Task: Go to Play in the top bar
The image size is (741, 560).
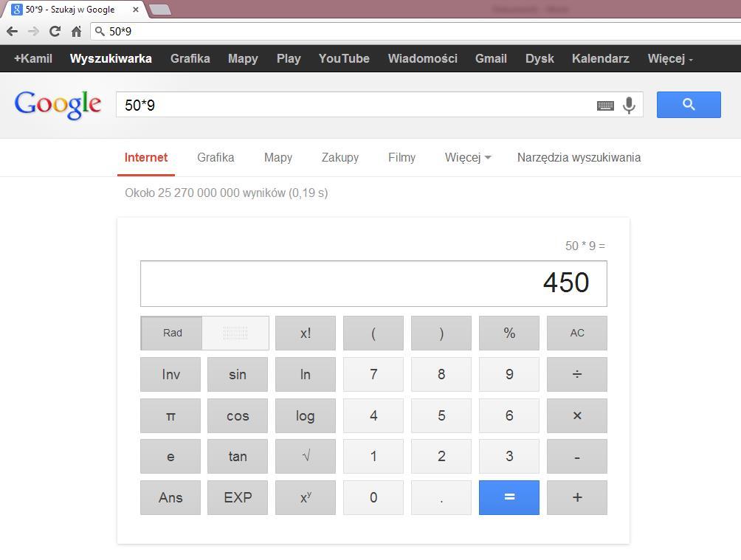Action: tap(289, 58)
